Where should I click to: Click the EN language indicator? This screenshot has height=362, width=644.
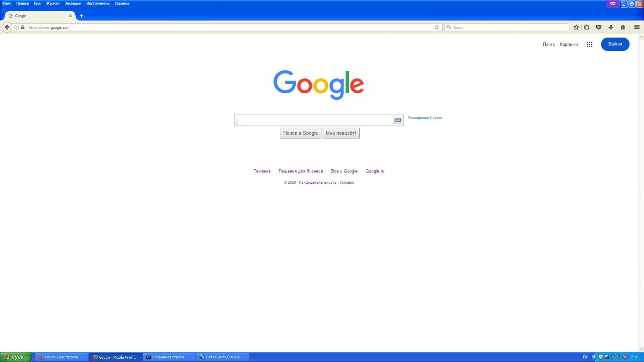[585, 357]
